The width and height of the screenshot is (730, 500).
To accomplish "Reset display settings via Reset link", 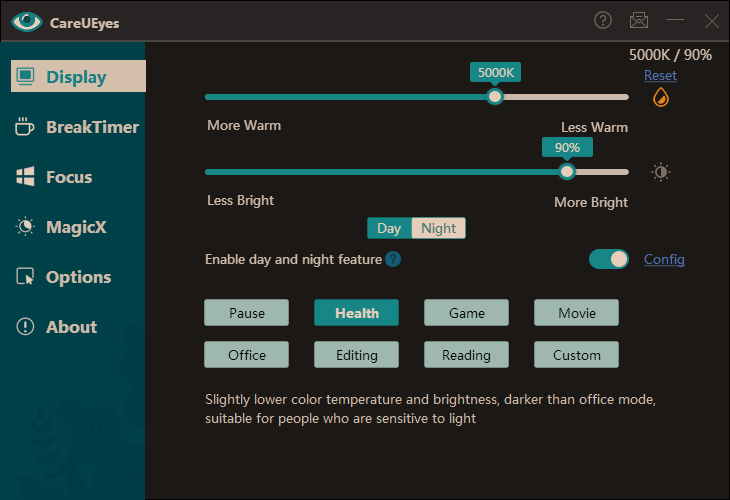I will tap(660, 75).
